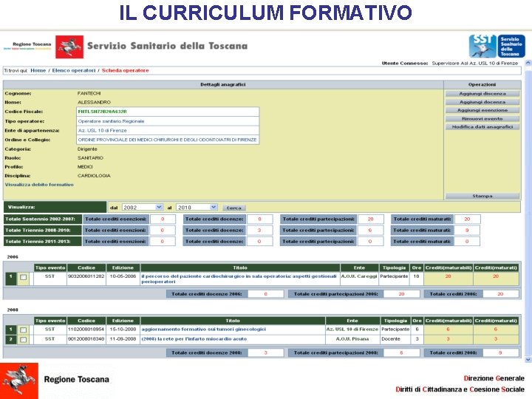
Task: Click Ordine e Collegio field
Action: coord(168,140)
